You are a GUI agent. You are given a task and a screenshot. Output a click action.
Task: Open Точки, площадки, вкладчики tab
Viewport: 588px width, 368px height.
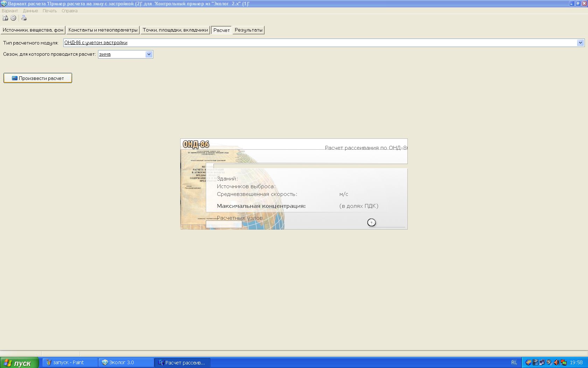point(175,30)
